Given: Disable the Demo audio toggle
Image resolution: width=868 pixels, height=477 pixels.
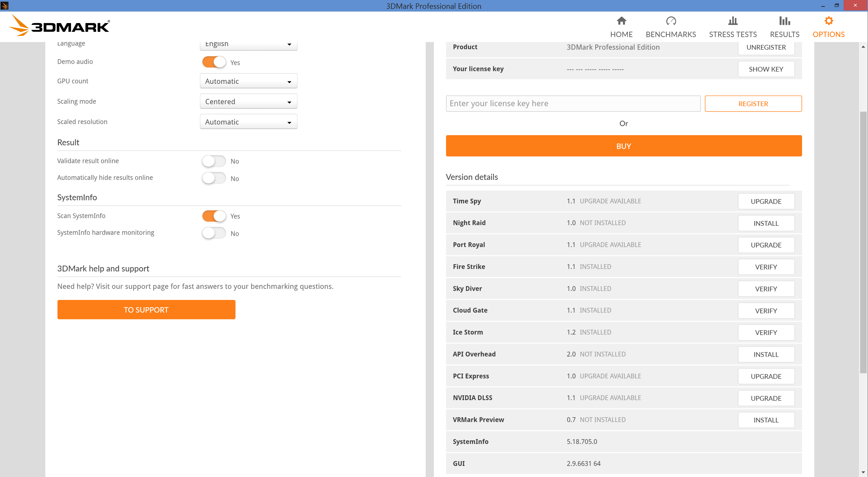Looking at the screenshot, I should [x=214, y=62].
